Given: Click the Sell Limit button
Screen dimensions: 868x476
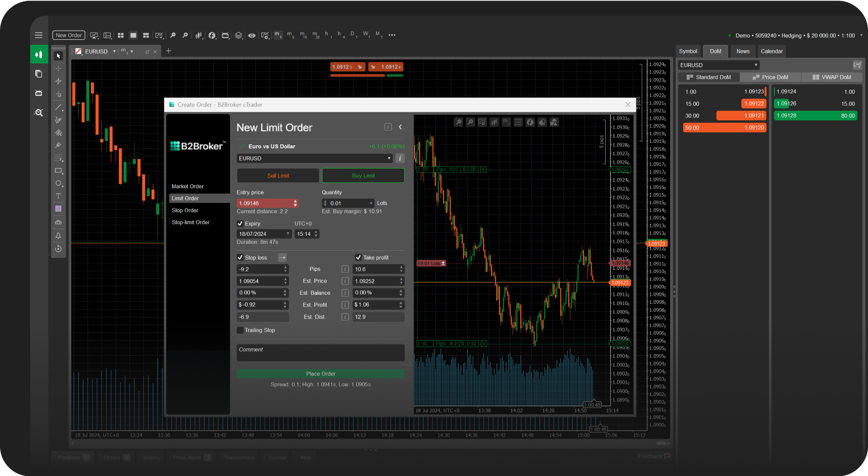Looking at the screenshot, I should pyautogui.click(x=278, y=175).
